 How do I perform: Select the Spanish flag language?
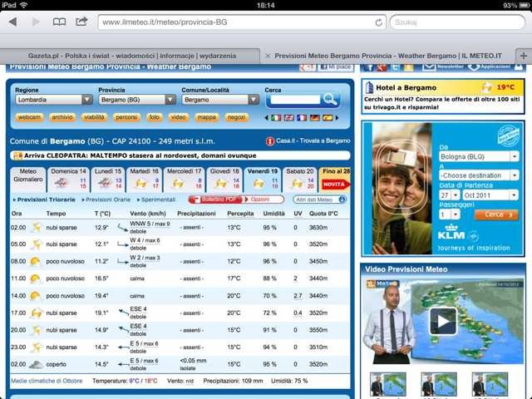tap(328, 118)
